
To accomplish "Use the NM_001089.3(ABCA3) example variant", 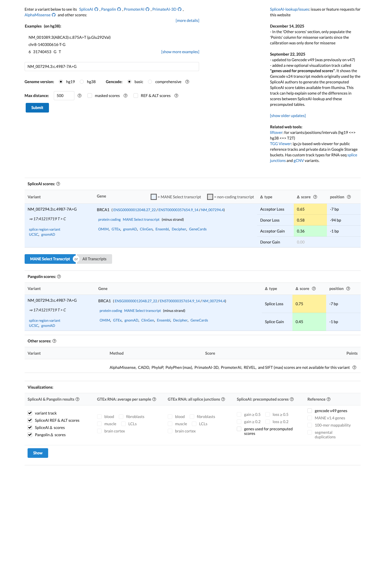I will click(70, 37).
